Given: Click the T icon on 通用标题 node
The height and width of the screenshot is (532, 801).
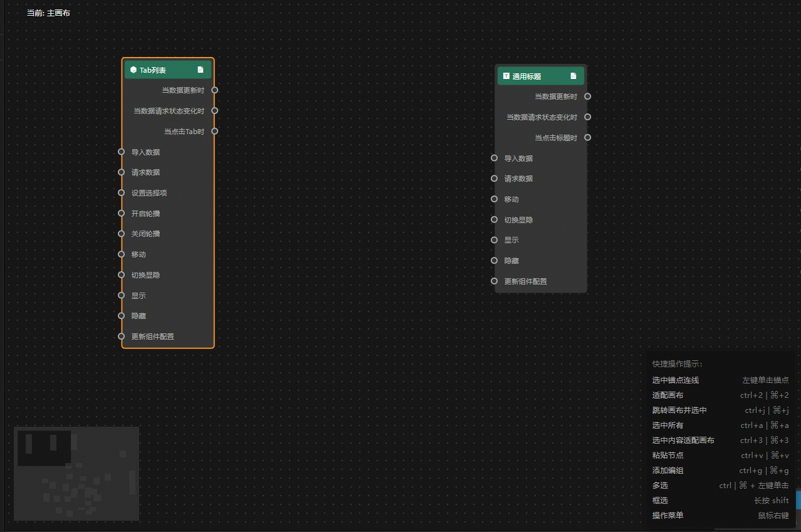Looking at the screenshot, I should click(x=506, y=76).
